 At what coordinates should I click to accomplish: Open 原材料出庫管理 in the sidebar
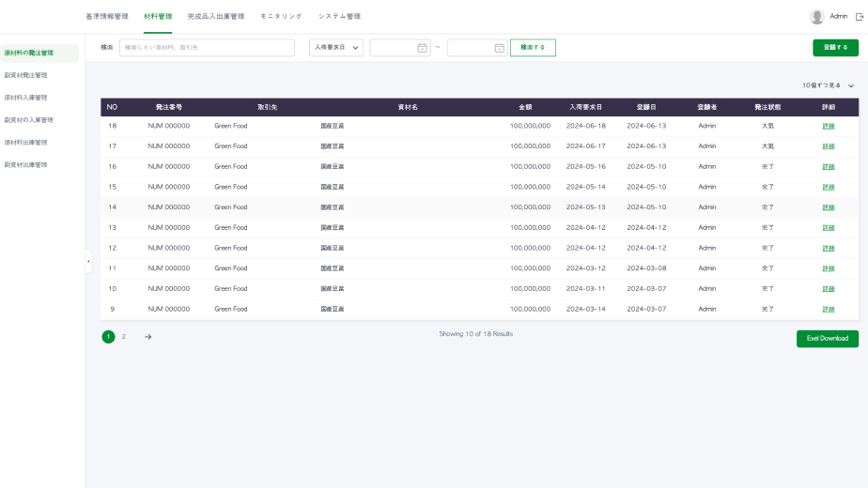[x=25, y=143]
